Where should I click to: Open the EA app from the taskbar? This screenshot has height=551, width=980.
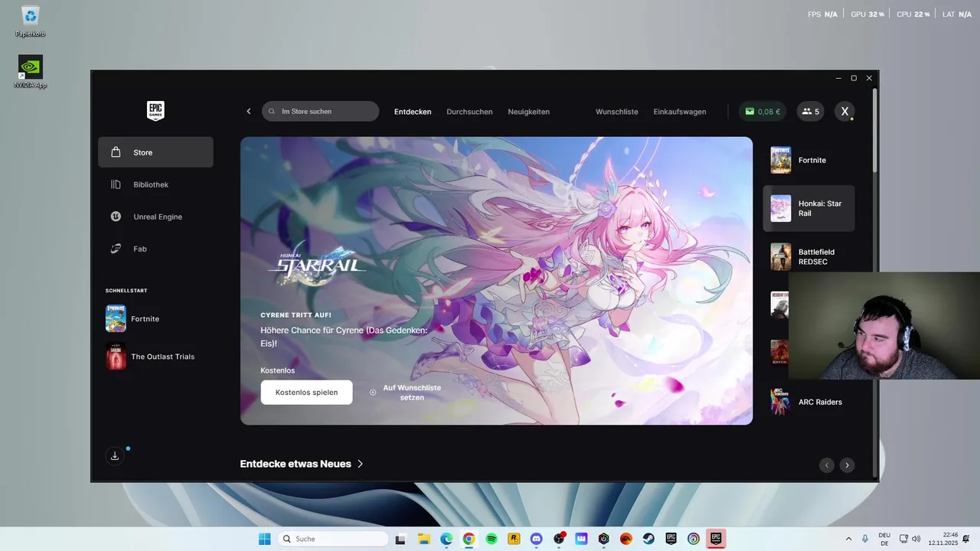[x=626, y=539]
